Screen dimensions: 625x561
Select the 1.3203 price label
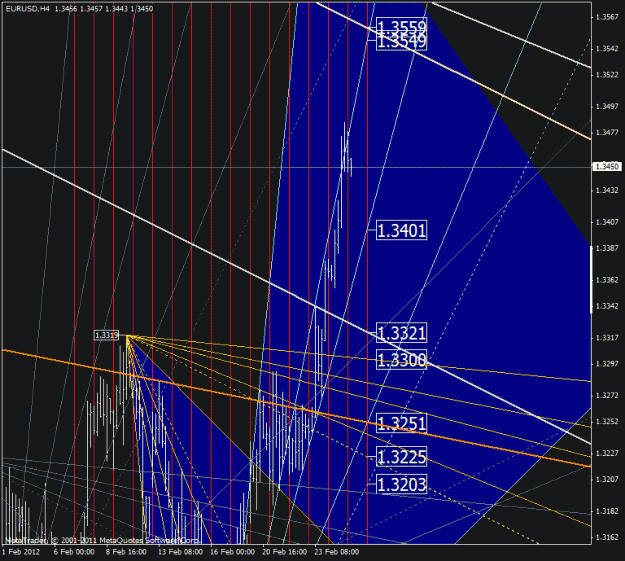coord(401,484)
